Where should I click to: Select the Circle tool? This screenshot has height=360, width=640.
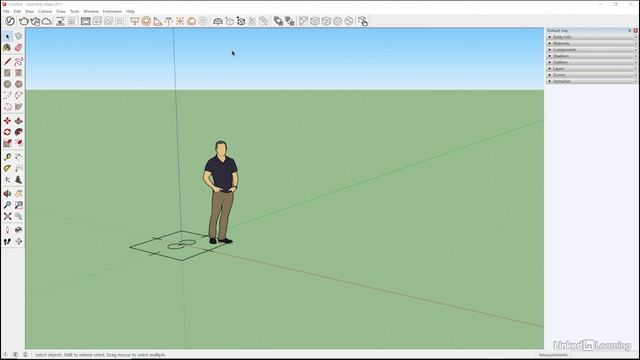pos(7,84)
